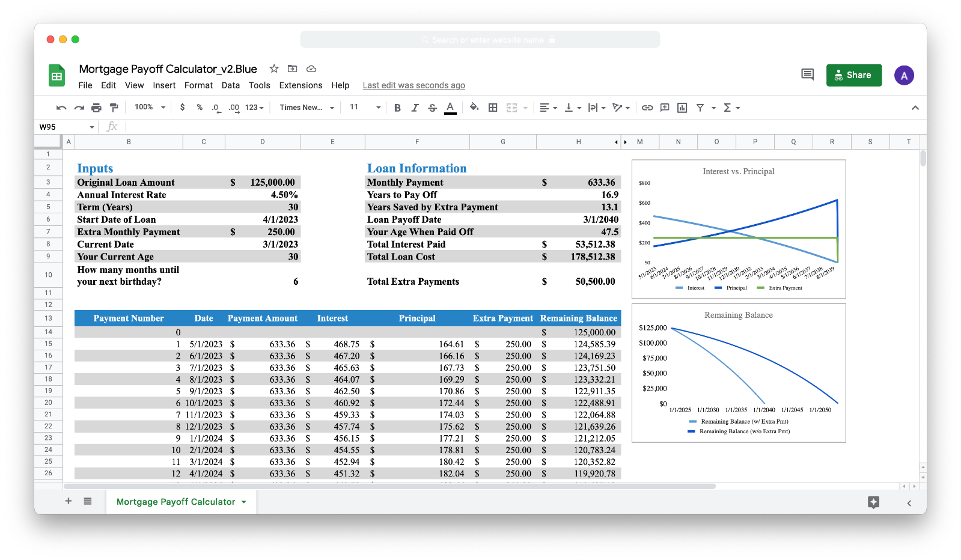
Task: Select the Interest vs. Principal chart
Action: [739, 229]
